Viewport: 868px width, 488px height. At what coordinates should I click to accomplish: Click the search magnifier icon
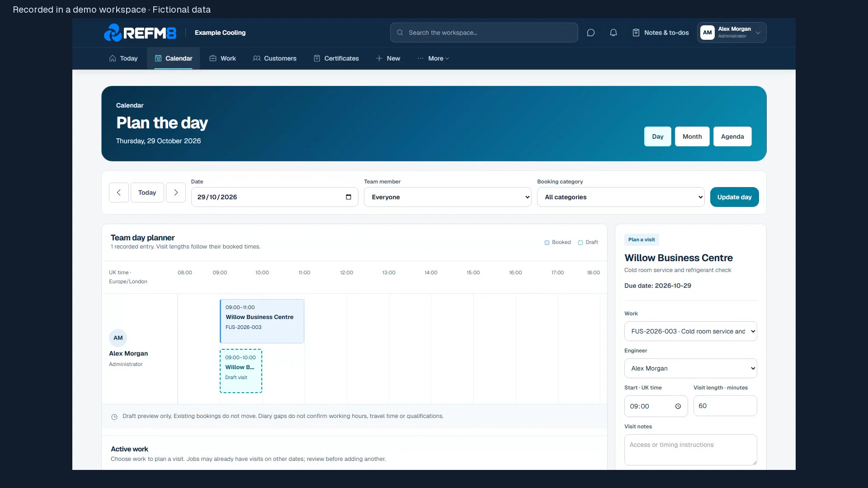(400, 33)
